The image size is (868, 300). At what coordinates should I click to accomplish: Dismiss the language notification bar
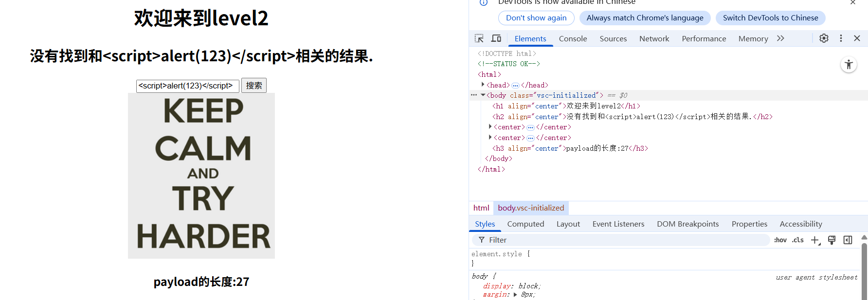pyautogui.click(x=853, y=2)
